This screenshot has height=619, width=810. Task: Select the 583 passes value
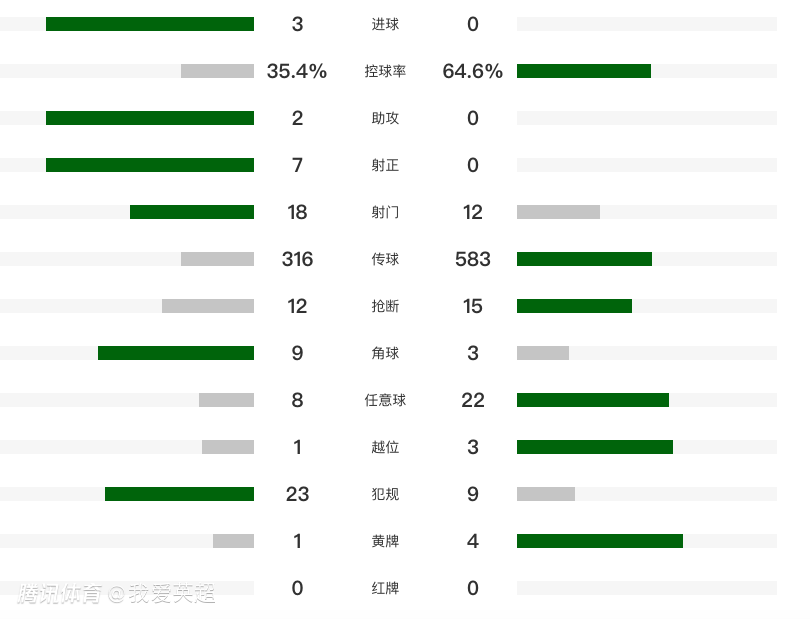click(x=472, y=259)
